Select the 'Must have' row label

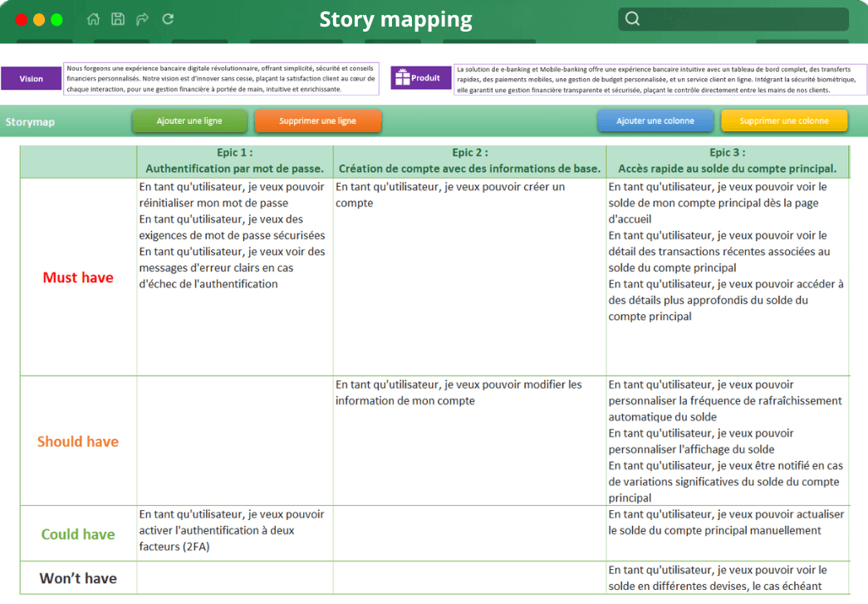[78, 277]
